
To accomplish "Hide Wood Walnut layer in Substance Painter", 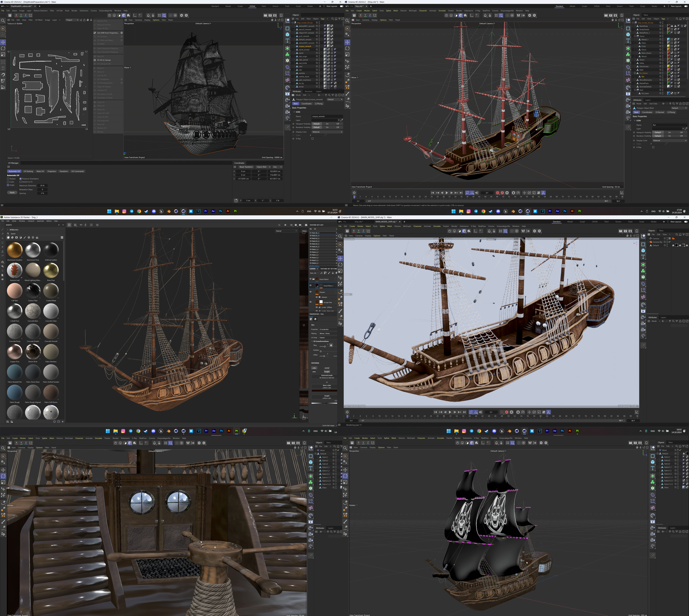I will (310, 279).
